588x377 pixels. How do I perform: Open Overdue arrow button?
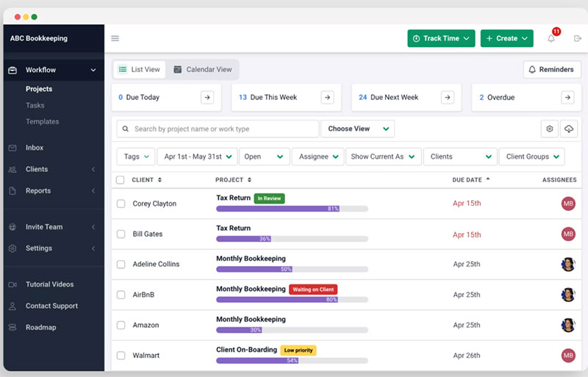(x=567, y=98)
